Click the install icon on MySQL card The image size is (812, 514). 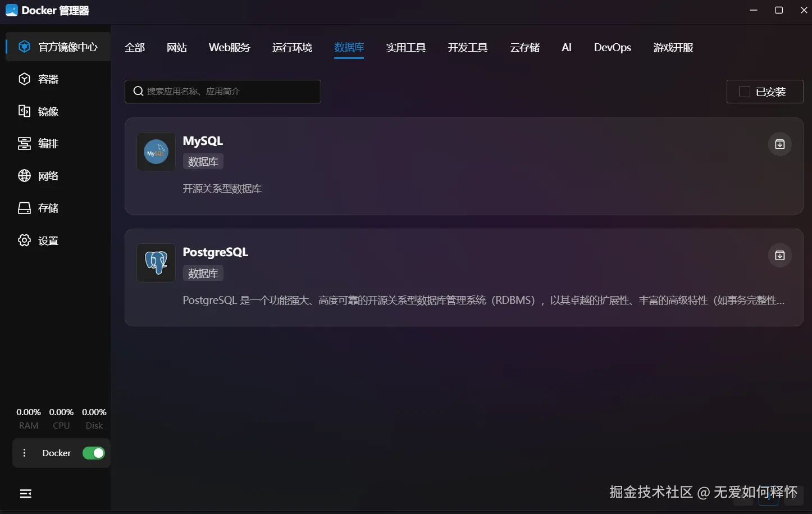pos(780,144)
